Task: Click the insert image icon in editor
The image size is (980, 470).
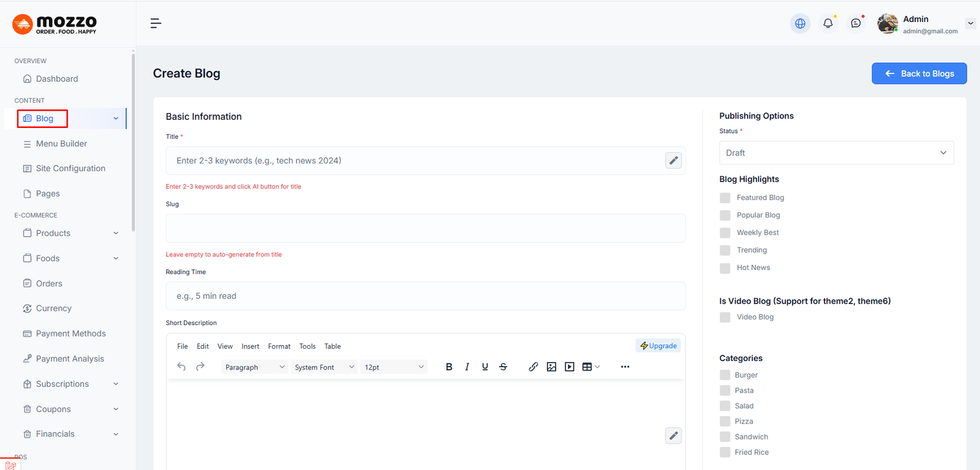Action: [x=551, y=367]
